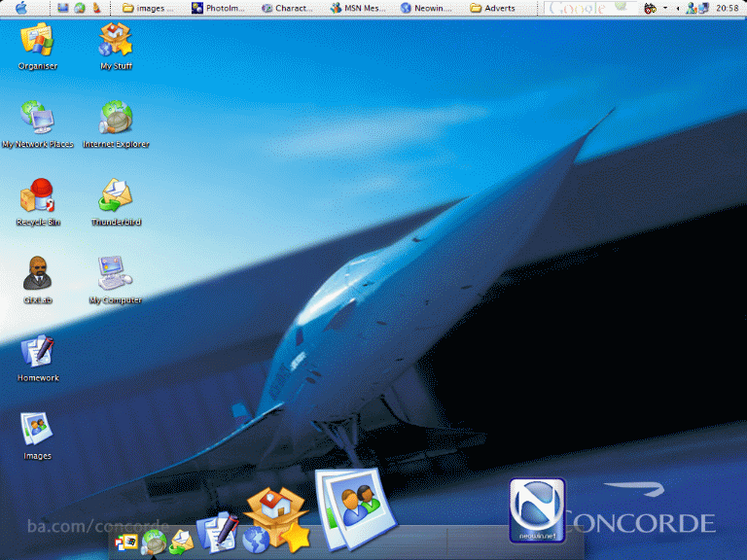Image resolution: width=747 pixels, height=560 pixels.
Task: Click the Apple logo start button
Action: [21, 8]
